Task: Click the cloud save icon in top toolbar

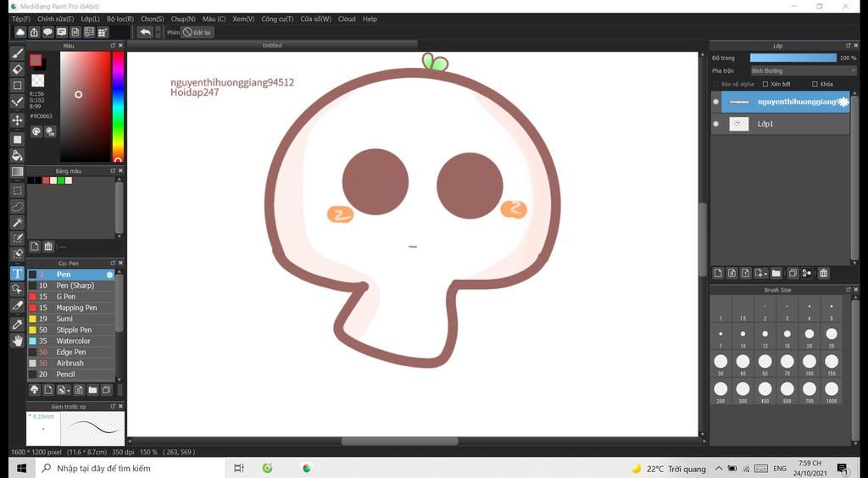Action: click(20, 32)
